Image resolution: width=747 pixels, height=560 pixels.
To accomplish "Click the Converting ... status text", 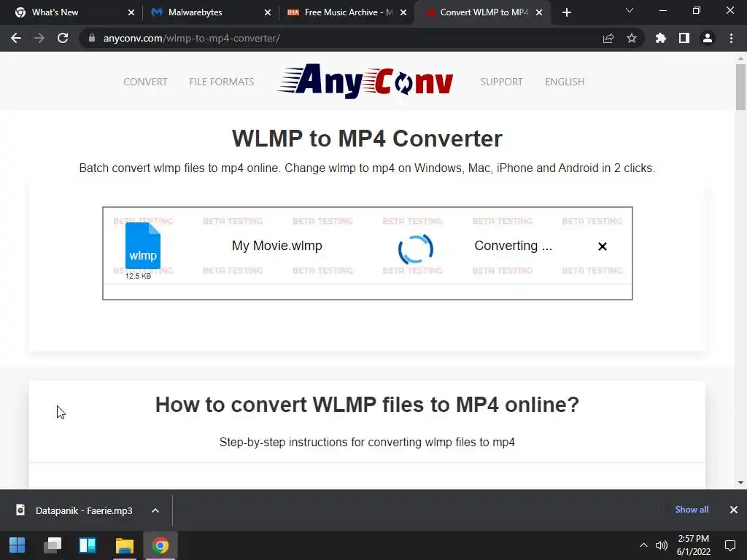I will pos(513,246).
